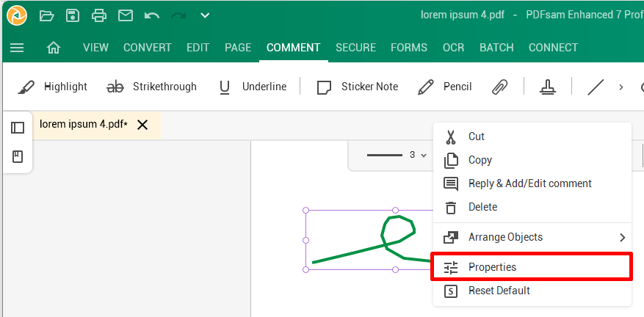
Task: Undo the last action
Action: click(151, 16)
